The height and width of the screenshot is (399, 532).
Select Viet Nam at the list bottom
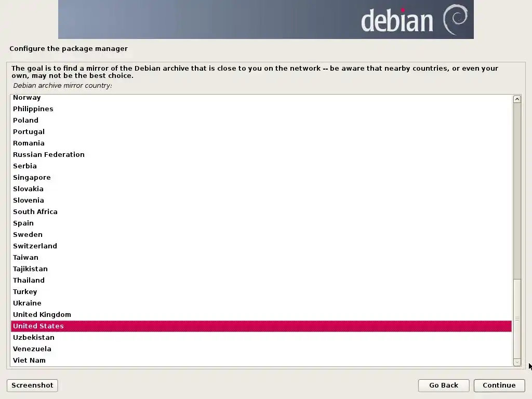pyautogui.click(x=261, y=361)
